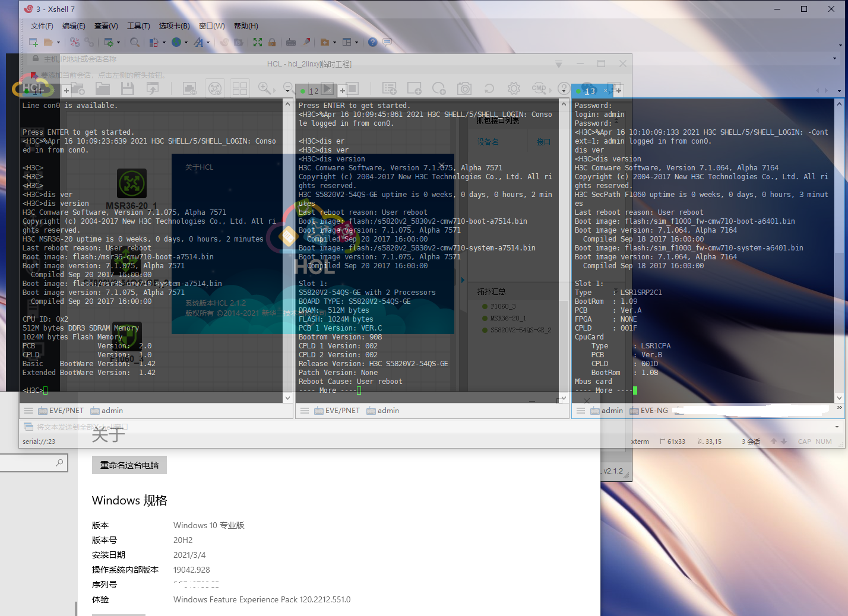
Task: Open the 工具(T) menu
Action: 138,26
